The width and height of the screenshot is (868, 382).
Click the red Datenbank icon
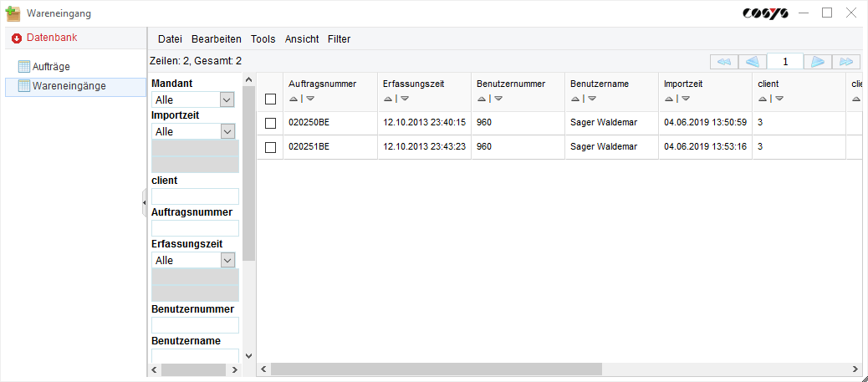point(16,38)
